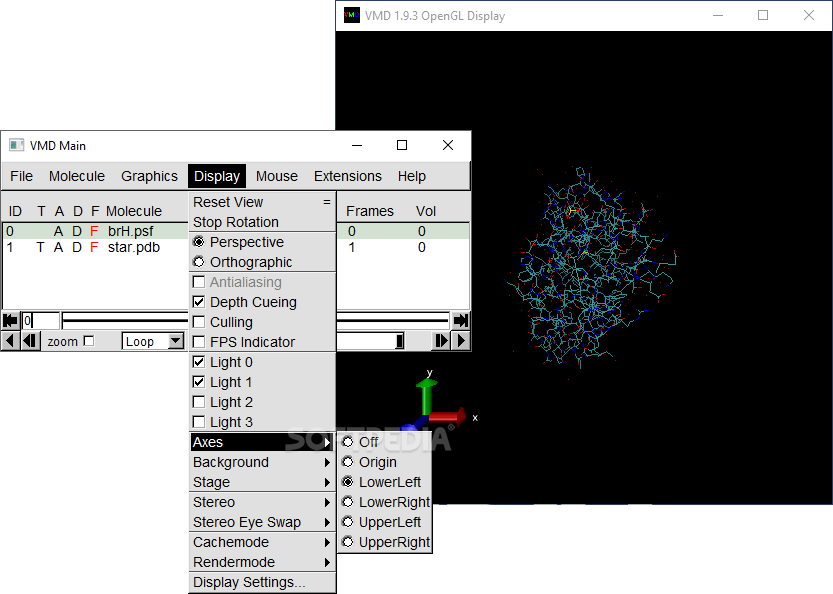Open the Molecule menu
Image resolution: width=833 pixels, height=594 pixels.
click(x=77, y=176)
